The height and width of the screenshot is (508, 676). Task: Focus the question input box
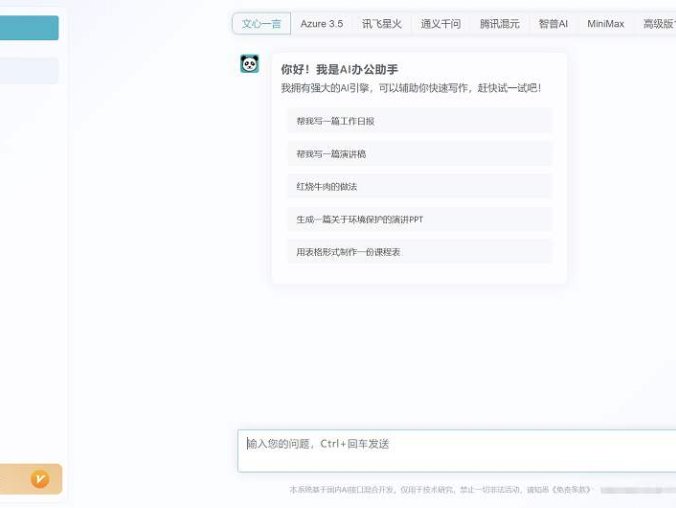point(457,451)
